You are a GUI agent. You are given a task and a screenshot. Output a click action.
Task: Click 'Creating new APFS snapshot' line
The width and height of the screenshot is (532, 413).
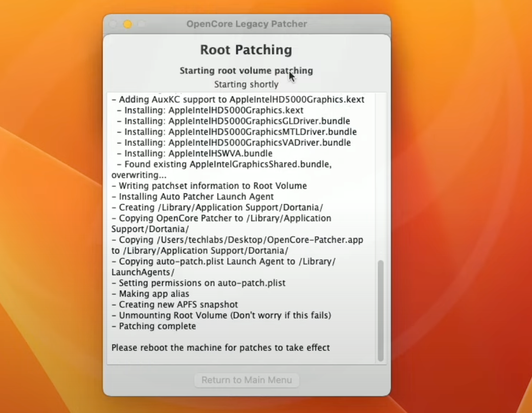coord(175,304)
